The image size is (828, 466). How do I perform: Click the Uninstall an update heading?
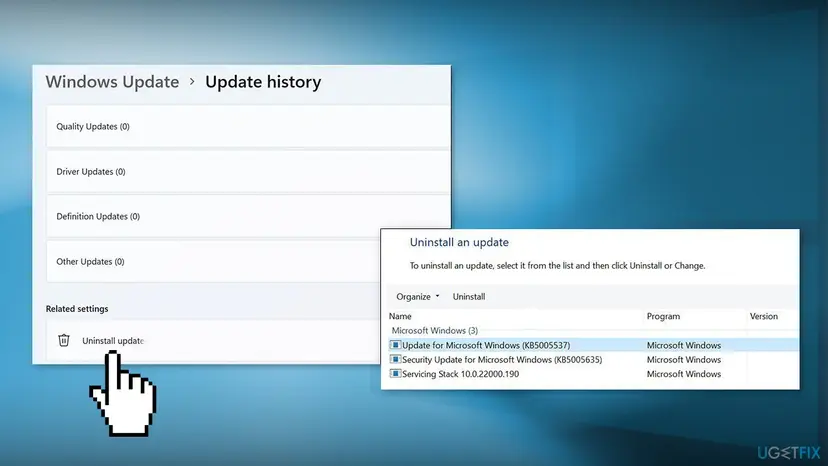point(459,242)
